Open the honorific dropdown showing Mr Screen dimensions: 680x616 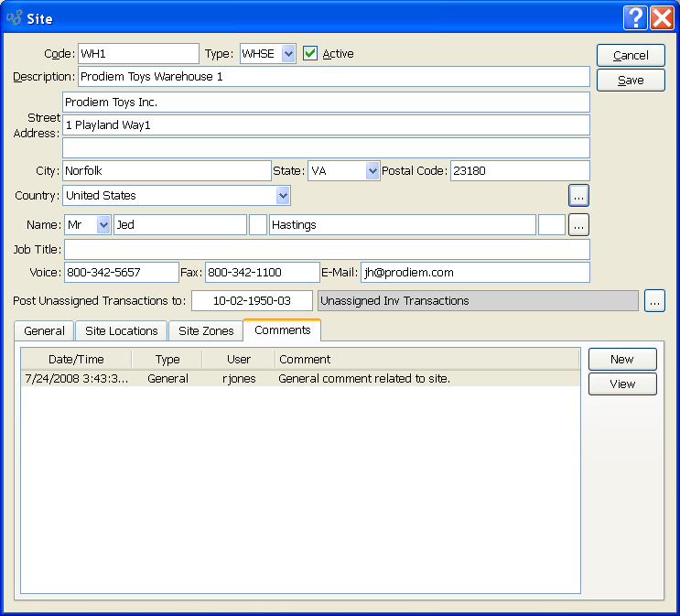(103, 225)
